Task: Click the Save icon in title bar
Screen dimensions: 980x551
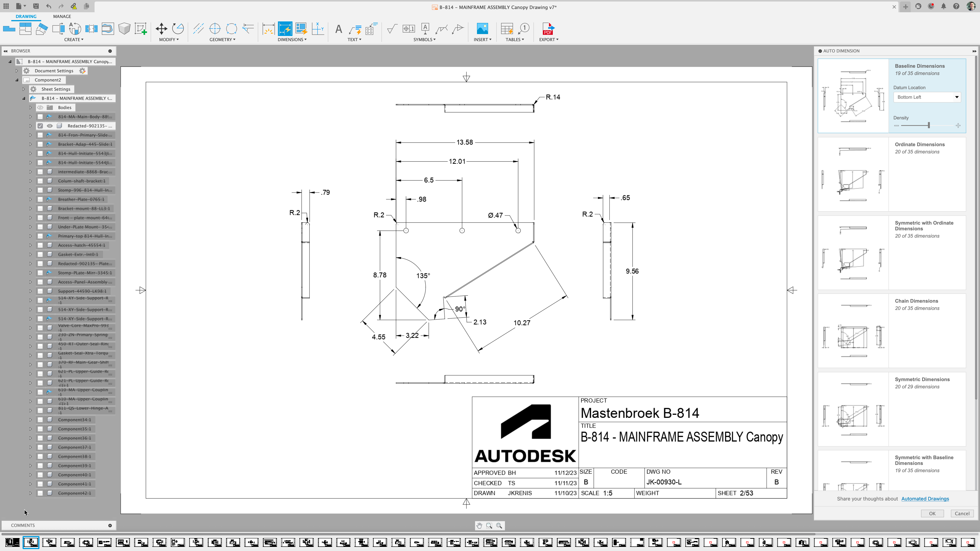Action: point(36,6)
